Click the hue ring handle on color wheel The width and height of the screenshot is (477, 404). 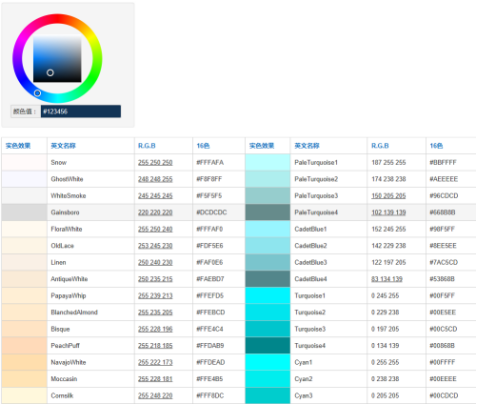[x=37, y=93]
